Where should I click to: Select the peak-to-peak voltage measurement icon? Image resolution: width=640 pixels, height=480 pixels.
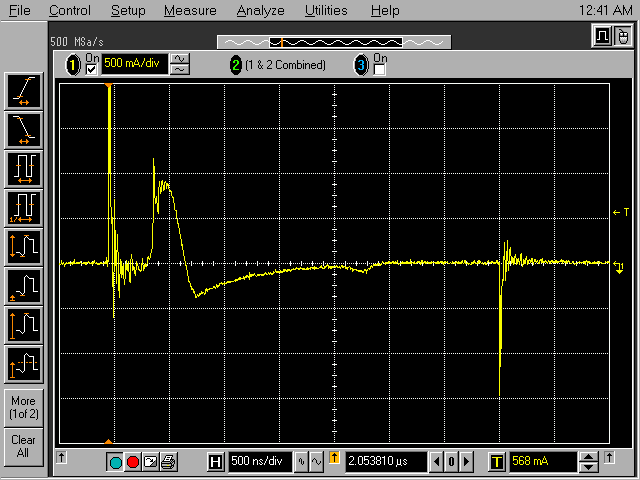click(x=24, y=247)
